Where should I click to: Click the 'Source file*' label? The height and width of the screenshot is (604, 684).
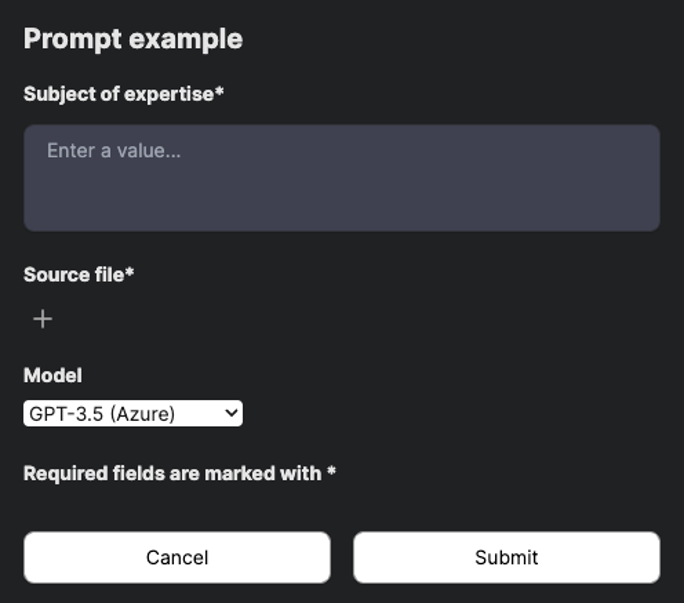click(x=78, y=274)
